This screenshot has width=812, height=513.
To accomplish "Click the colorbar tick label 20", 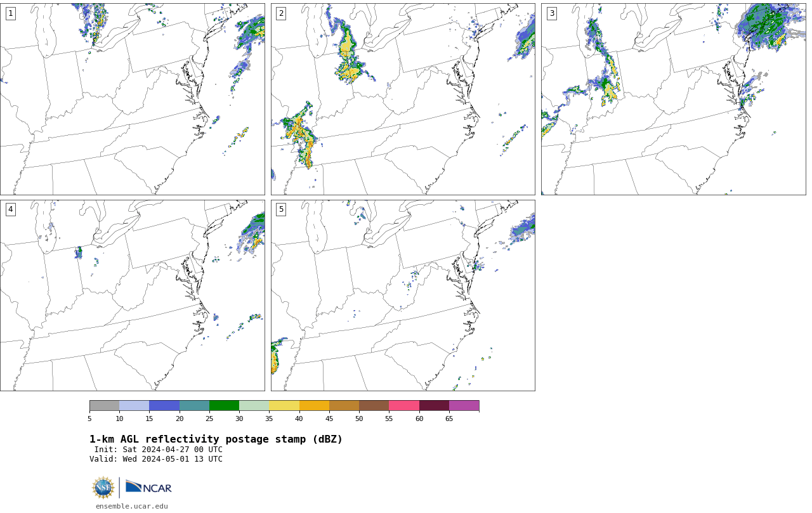I will click(x=180, y=419).
